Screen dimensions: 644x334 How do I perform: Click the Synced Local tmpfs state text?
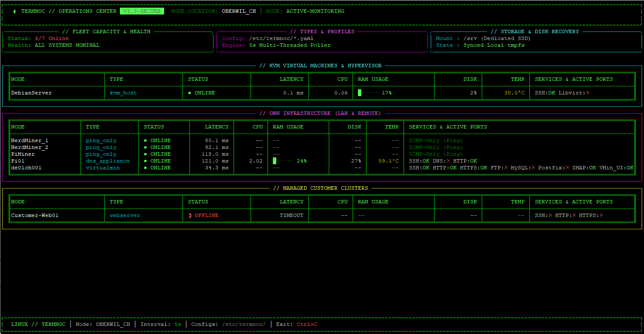494,45
